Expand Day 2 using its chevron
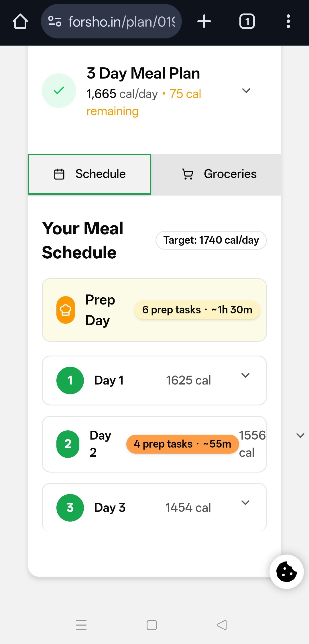This screenshot has height=644, width=309. [x=300, y=436]
